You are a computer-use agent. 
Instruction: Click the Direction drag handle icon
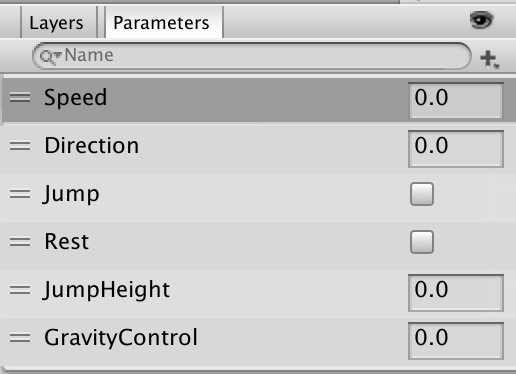click(20, 146)
